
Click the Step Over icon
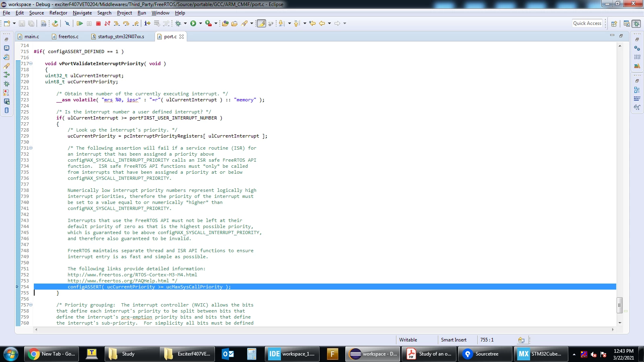(126, 23)
